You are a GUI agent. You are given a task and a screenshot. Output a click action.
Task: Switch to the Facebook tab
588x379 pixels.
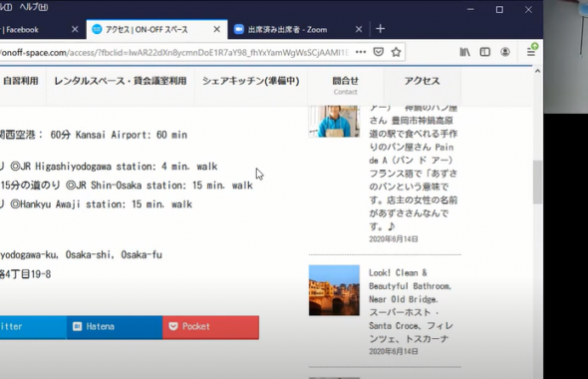[x=38, y=29]
